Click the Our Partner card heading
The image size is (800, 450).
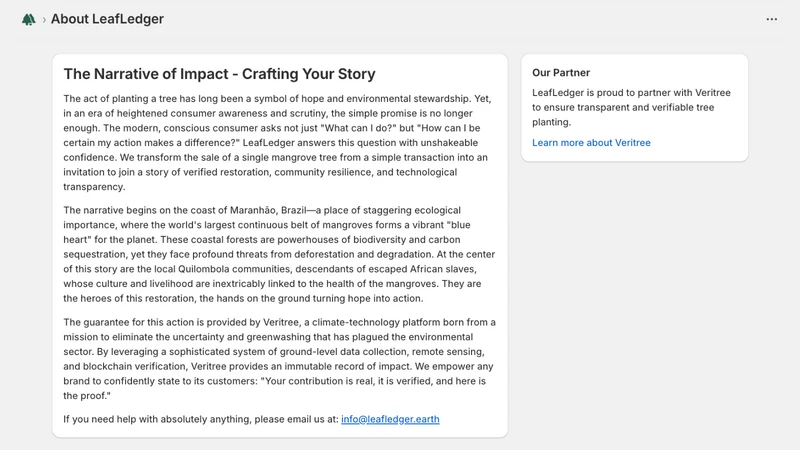pyautogui.click(x=561, y=72)
